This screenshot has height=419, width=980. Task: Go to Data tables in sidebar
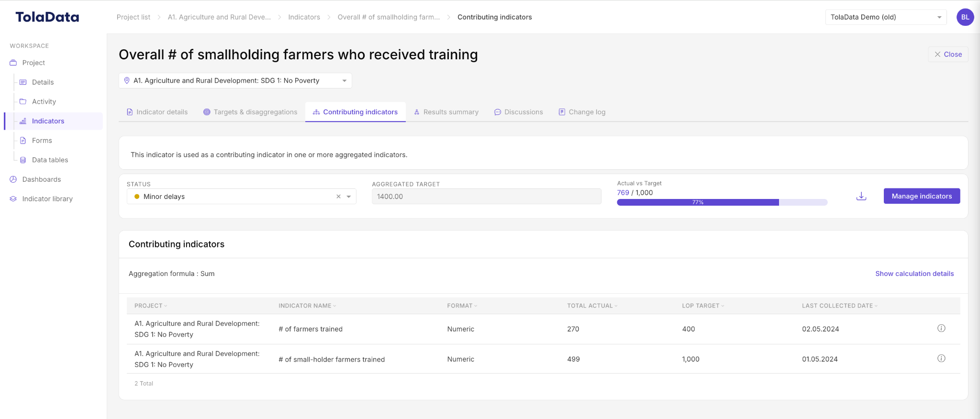(50, 160)
